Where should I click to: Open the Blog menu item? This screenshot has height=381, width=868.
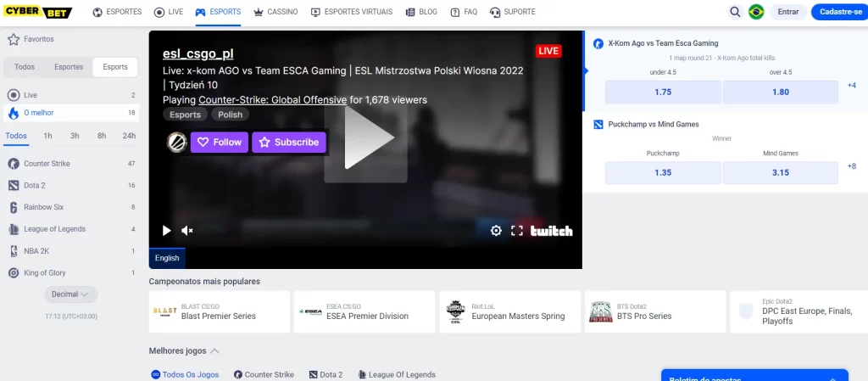tap(421, 12)
